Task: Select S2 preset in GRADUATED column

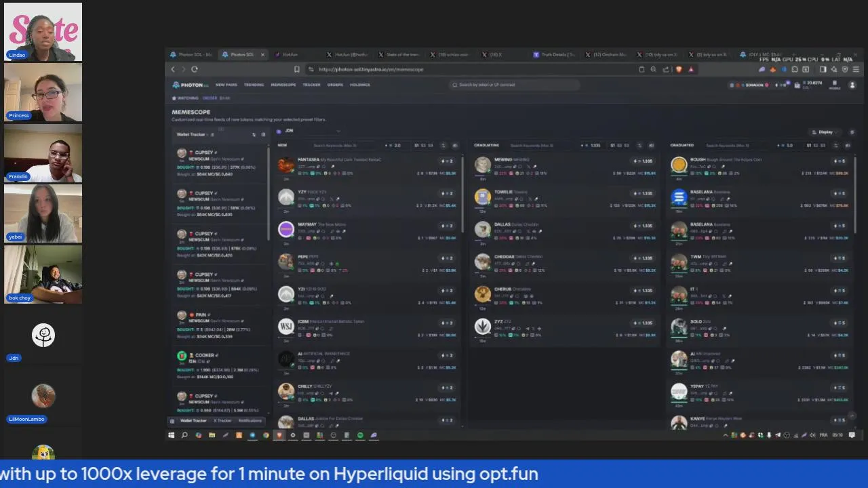Action: click(816, 145)
